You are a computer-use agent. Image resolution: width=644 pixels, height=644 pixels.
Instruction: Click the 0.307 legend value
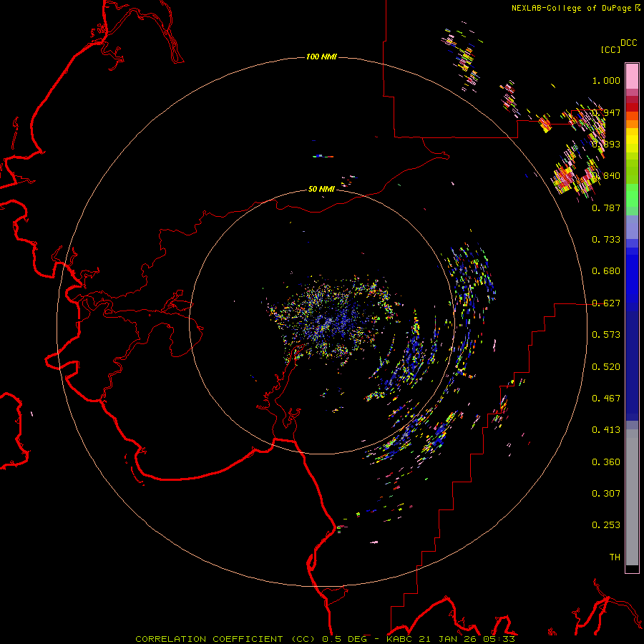tap(606, 494)
